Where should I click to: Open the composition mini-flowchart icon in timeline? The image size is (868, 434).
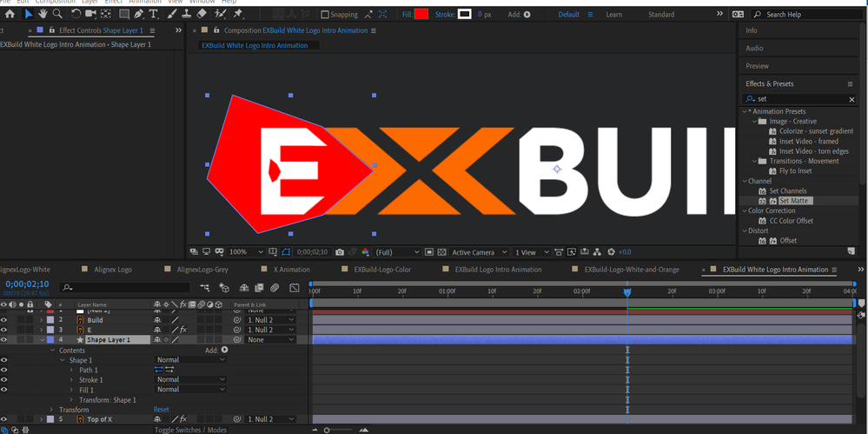[x=205, y=288]
